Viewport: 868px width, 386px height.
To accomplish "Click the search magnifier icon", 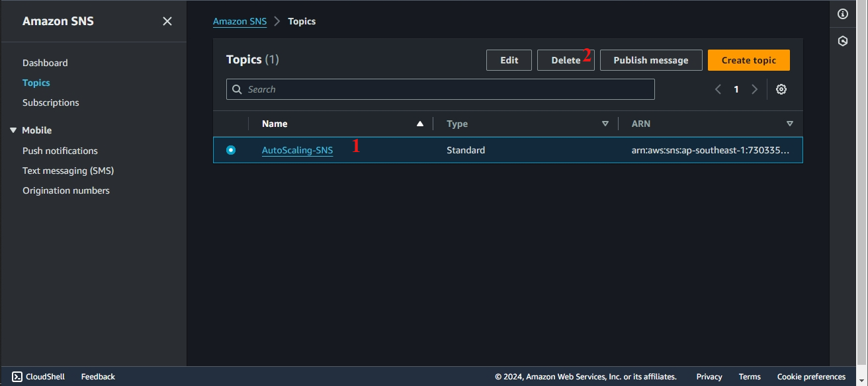I will tap(237, 89).
